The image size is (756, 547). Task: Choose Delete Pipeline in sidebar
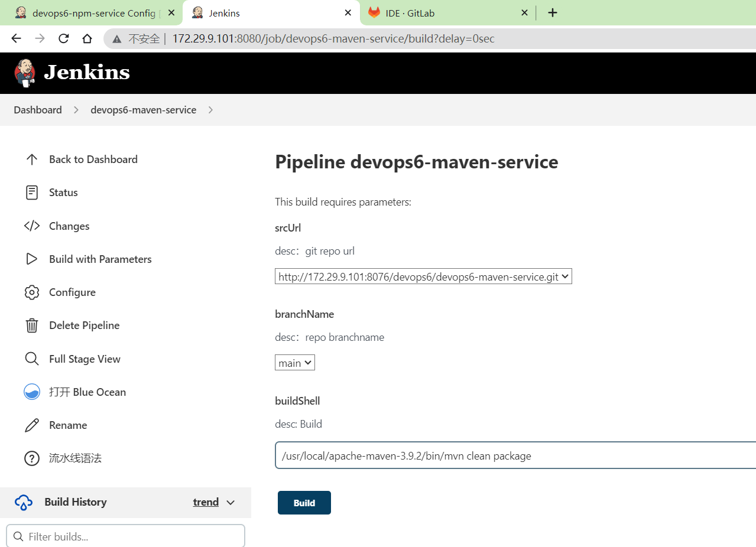85,325
